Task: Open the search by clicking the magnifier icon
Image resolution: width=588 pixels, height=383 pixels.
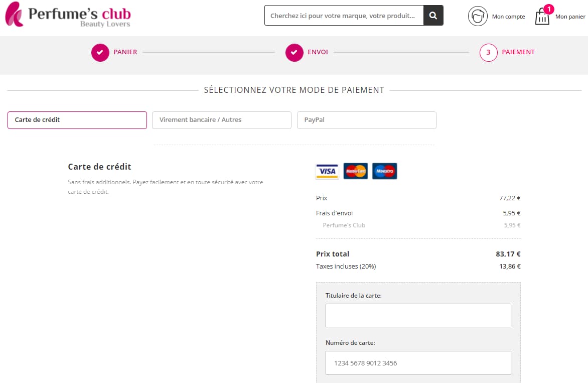Action: click(432, 15)
